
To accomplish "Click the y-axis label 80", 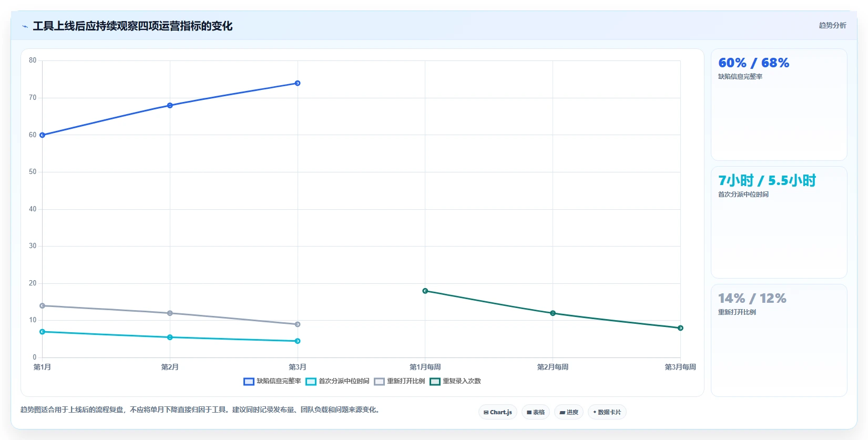I will click(x=33, y=60).
